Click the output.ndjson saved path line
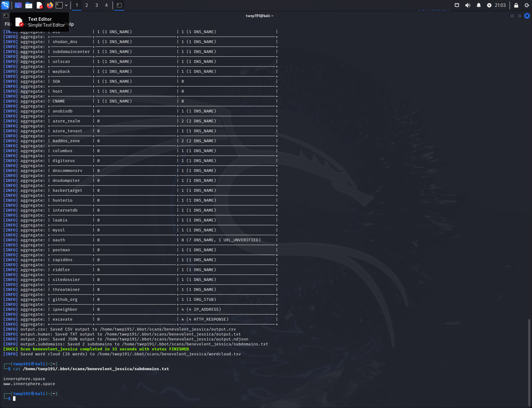This screenshot has width=532, height=408. [x=126, y=339]
